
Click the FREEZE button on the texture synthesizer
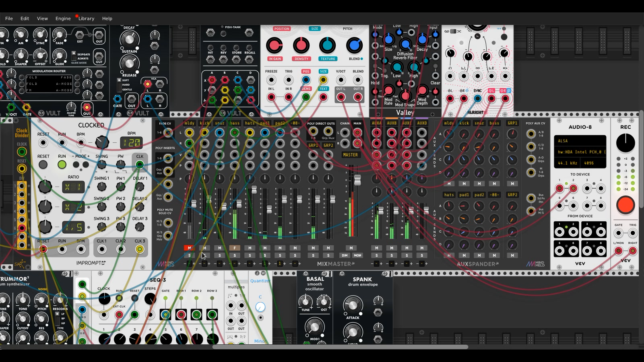(x=271, y=80)
